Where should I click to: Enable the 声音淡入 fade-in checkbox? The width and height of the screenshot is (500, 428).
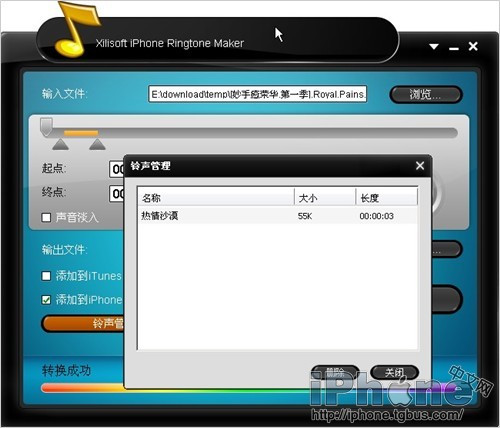[46, 218]
